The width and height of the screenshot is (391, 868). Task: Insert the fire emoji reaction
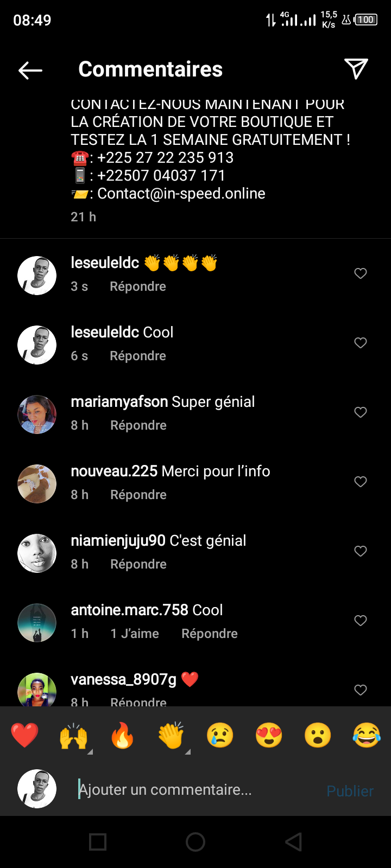coord(122,736)
